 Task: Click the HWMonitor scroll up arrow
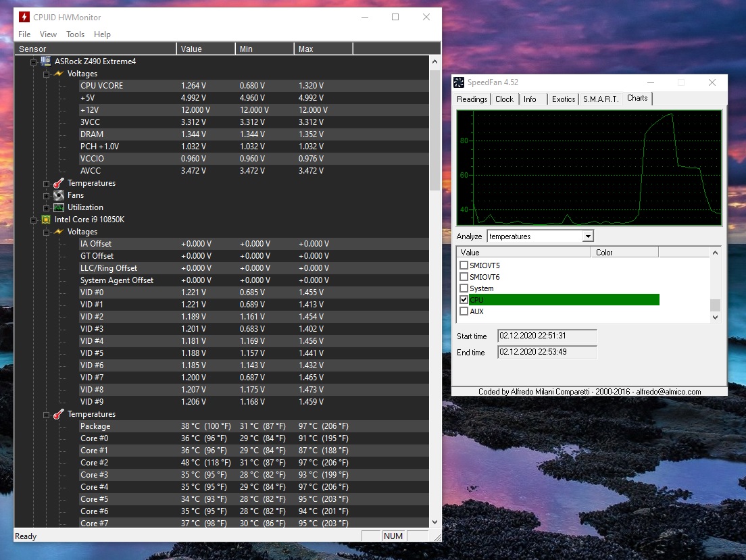point(435,61)
